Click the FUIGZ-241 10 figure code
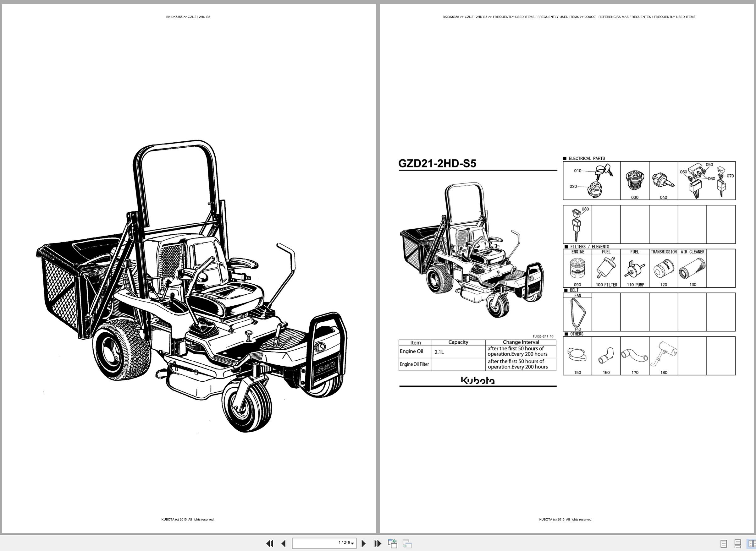 click(543, 336)
